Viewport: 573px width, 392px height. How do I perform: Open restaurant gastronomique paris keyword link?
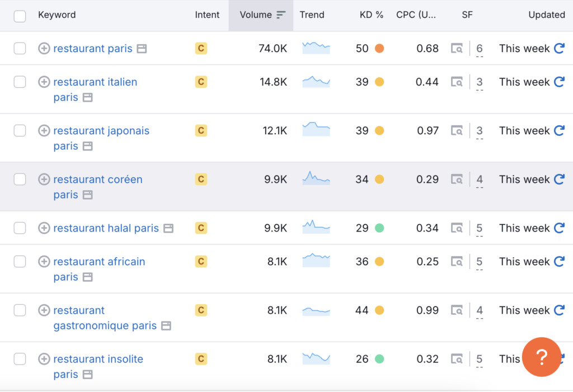[x=105, y=318]
